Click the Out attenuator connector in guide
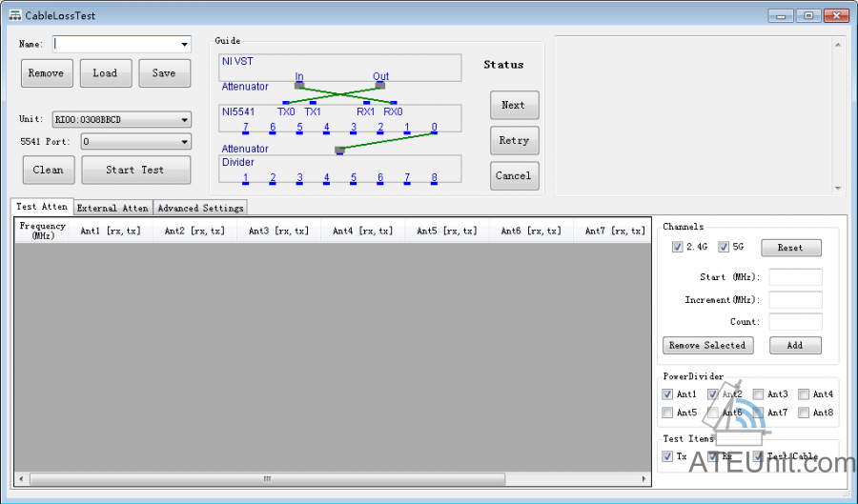 [x=380, y=85]
